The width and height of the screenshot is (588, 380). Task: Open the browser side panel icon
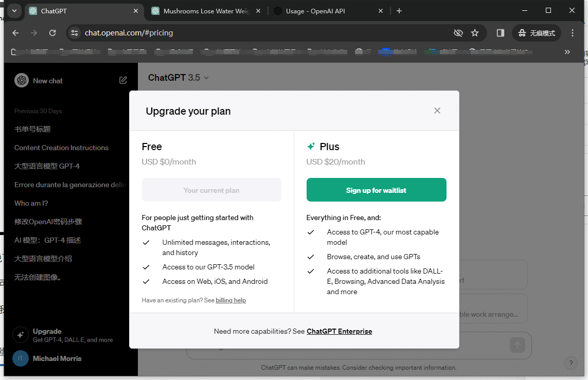(500, 33)
